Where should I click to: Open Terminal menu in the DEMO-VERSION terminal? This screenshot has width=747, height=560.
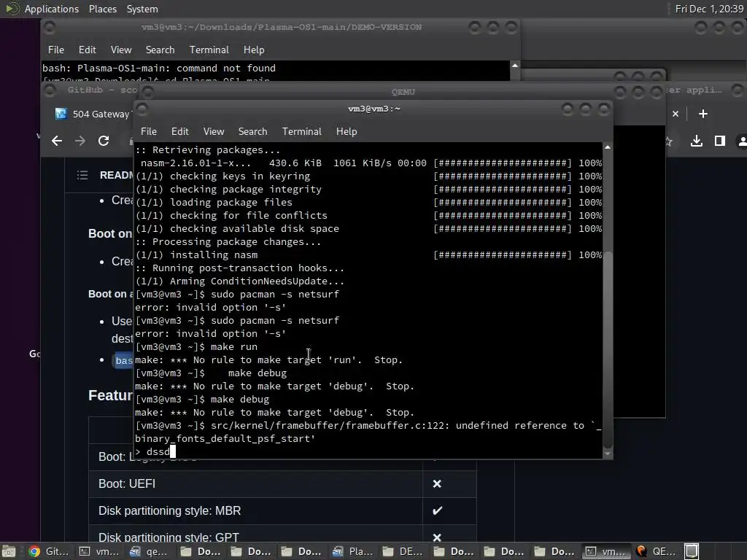pyautogui.click(x=209, y=50)
